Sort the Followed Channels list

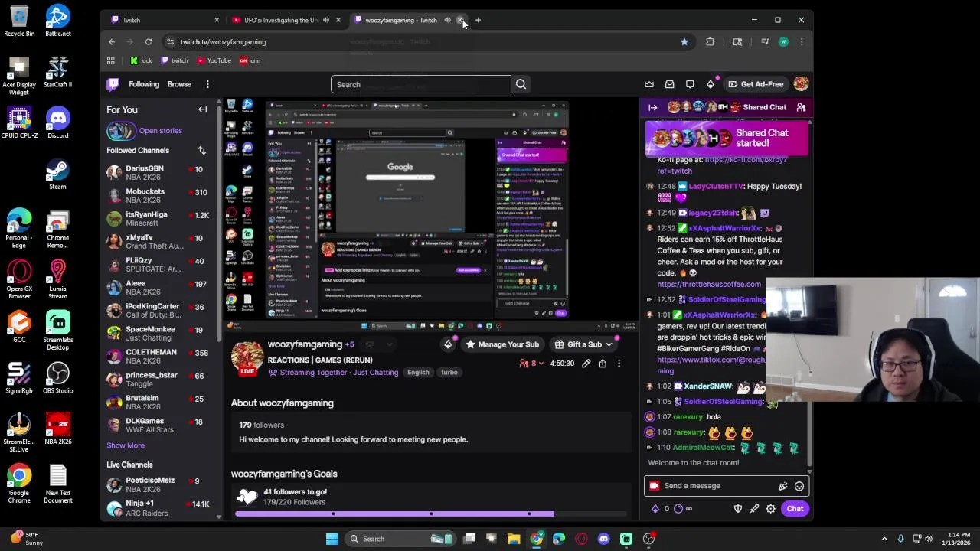201,150
